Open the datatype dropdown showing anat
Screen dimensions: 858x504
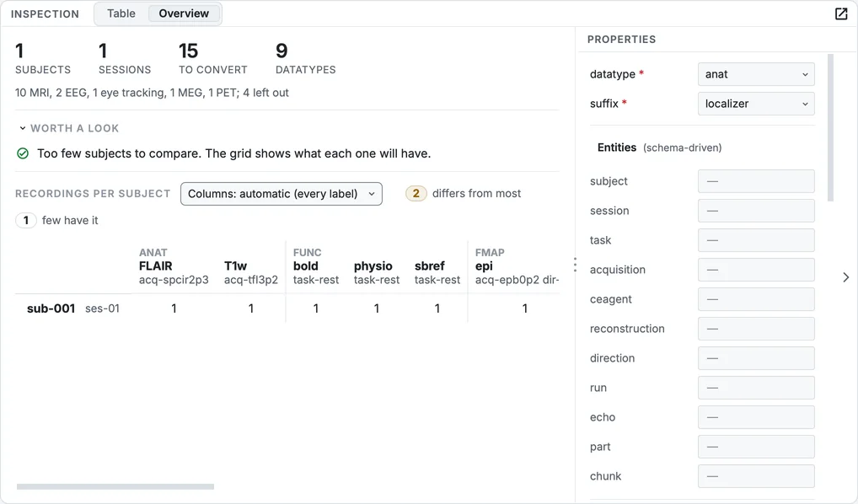(x=756, y=74)
